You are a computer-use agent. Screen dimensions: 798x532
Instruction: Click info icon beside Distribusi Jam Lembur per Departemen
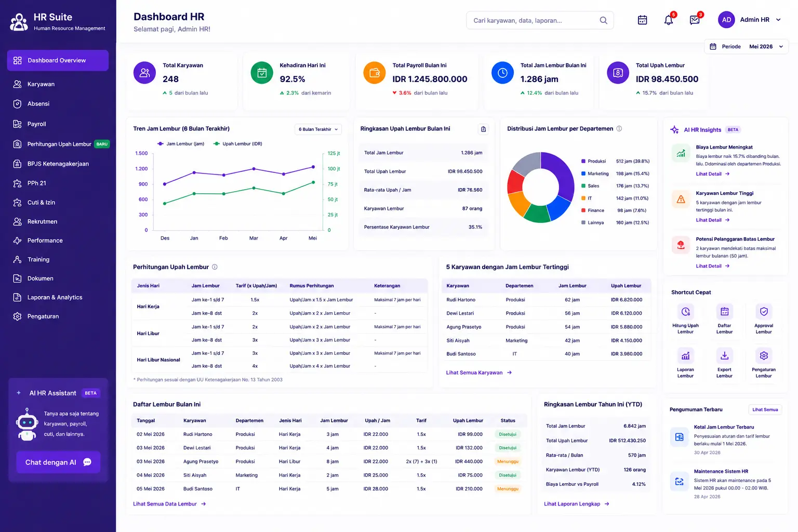[619, 129]
